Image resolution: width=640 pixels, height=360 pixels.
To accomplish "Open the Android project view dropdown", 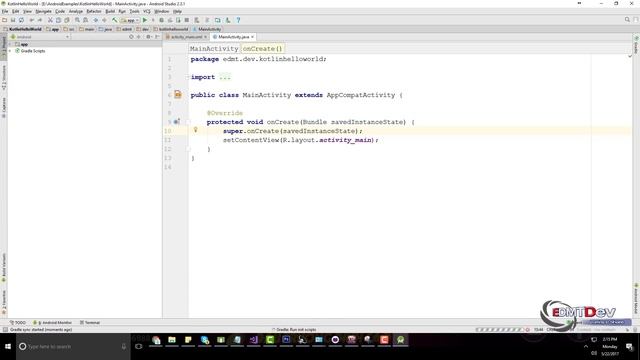I will [40, 37].
